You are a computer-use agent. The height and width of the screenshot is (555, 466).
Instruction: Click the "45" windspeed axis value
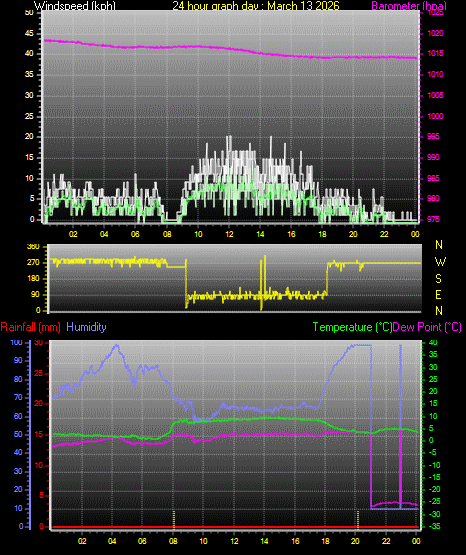29,33
